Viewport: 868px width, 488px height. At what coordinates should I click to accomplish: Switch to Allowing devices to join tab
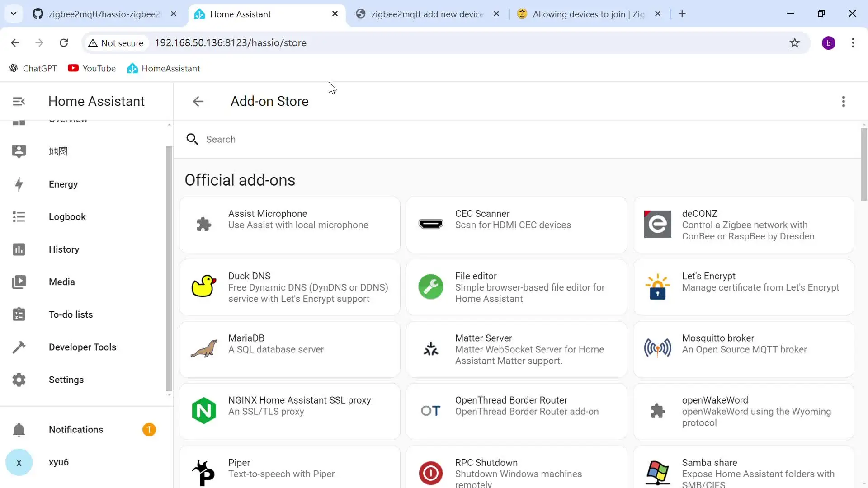(588, 14)
